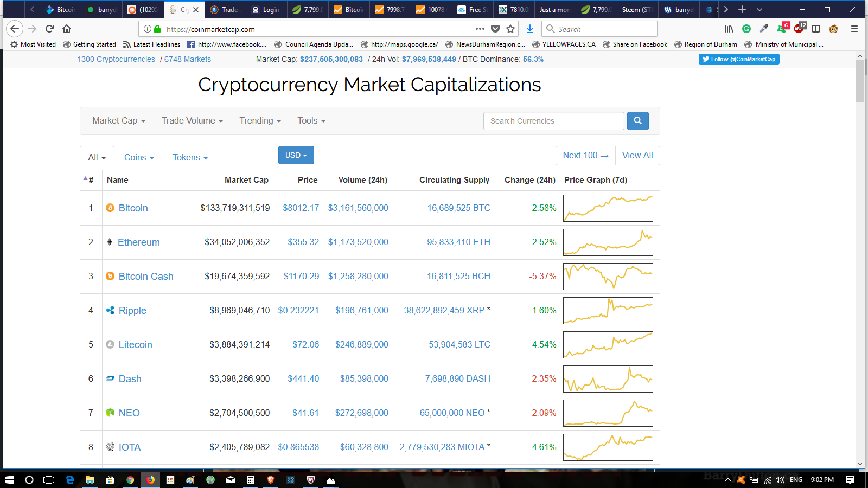The width and height of the screenshot is (868, 488).
Task: Click the Ripple coin logo
Action: [x=110, y=311]
